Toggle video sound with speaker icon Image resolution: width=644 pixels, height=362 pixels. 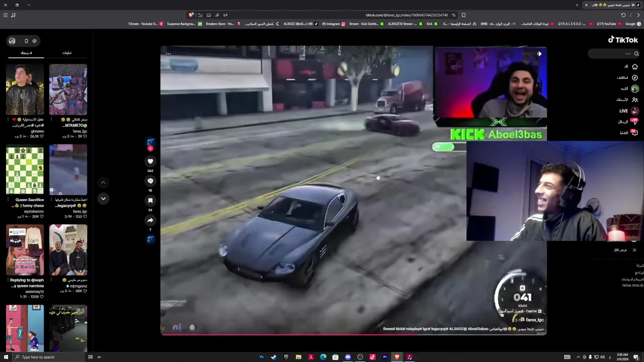[x=539, y=54]
